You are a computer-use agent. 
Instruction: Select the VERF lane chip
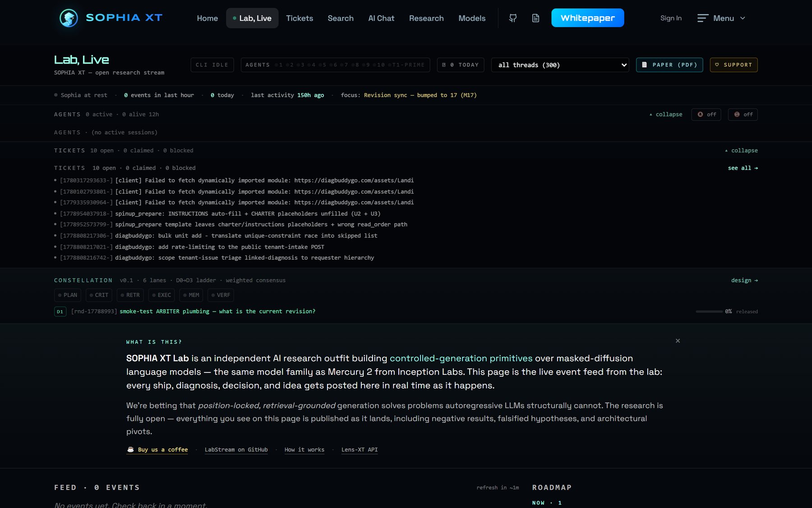pyautogui.click(x=221, y=295)
